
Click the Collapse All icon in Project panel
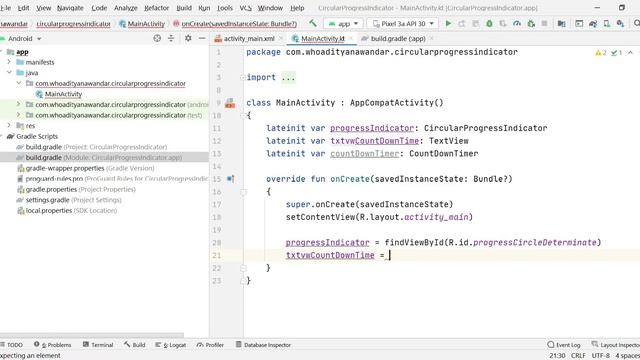tap(171, 38)
